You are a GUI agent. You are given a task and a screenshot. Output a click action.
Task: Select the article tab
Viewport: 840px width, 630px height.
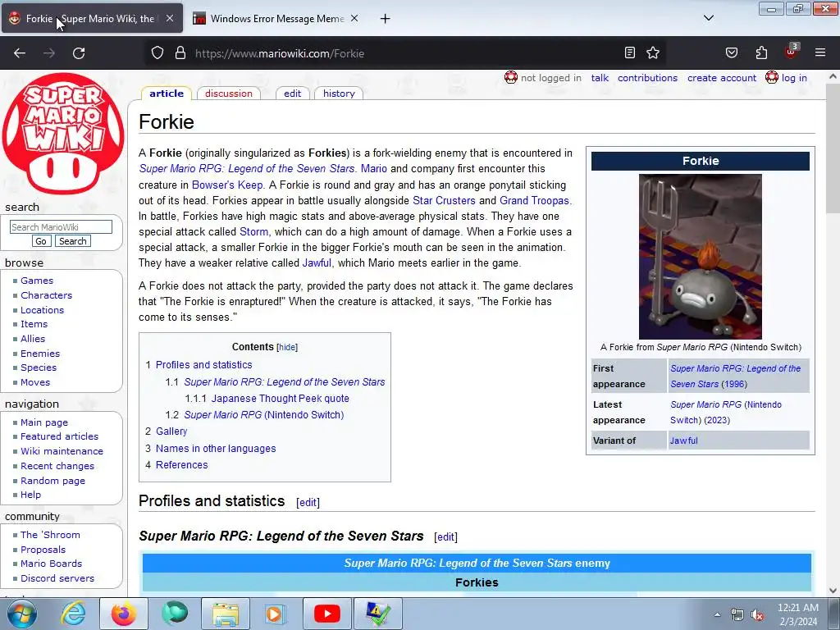coord(166,94)
